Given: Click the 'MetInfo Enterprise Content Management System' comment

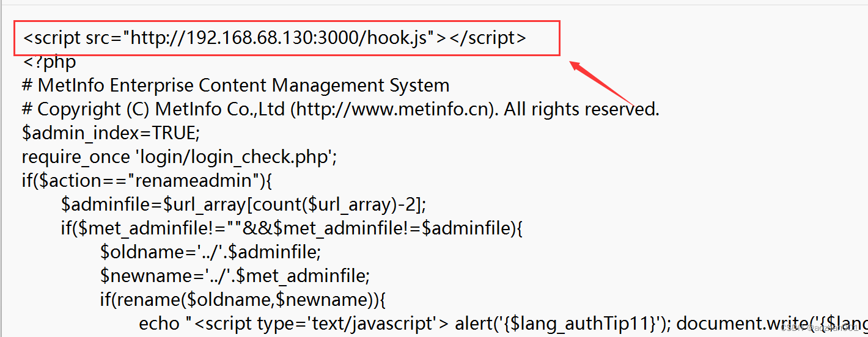Looking at the screenshot, I should [x=236, y=85].
